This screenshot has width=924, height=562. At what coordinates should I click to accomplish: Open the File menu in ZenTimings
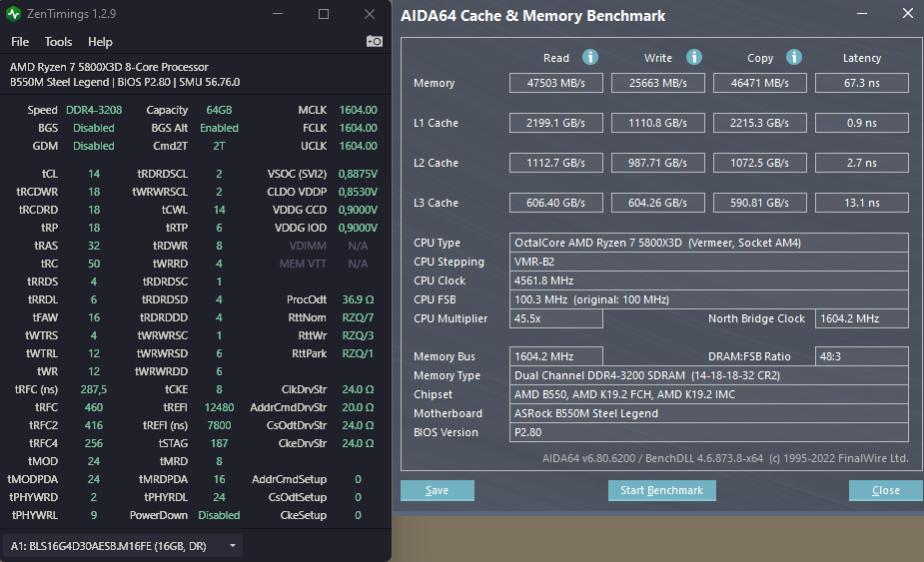[19, 42]
